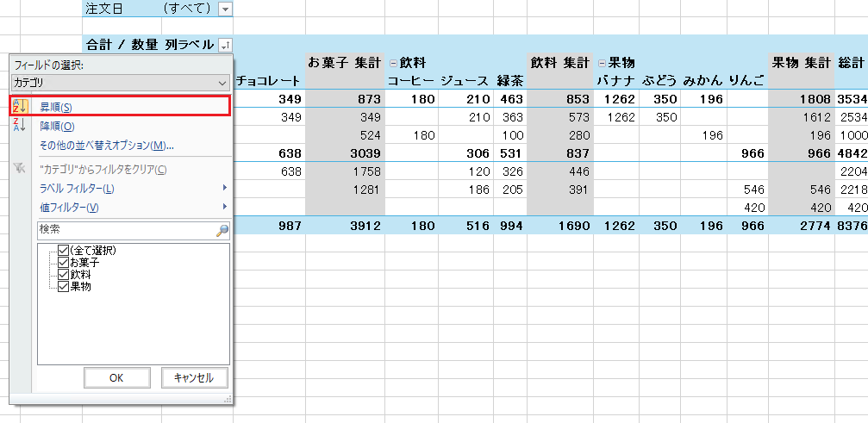The height and width of the screenshot is (423, 868).
Task: Select cell with value 1690
Action: pos(560,226)
